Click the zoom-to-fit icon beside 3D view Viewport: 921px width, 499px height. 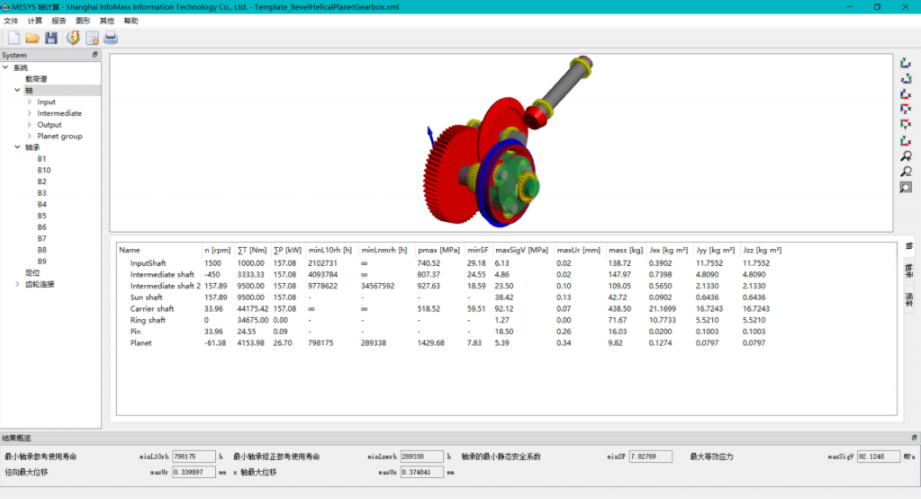[x=906, y=187]
